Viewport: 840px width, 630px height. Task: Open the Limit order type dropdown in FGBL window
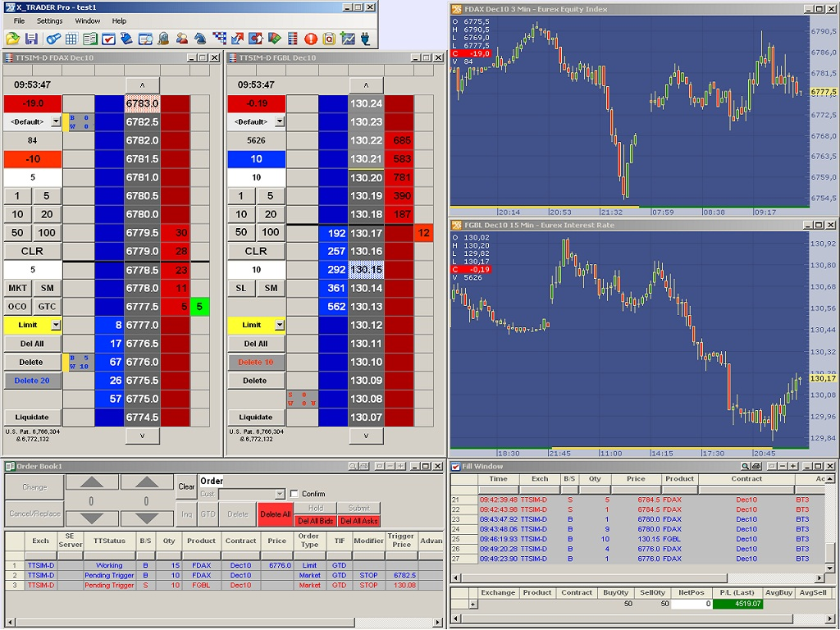point(280,325)
